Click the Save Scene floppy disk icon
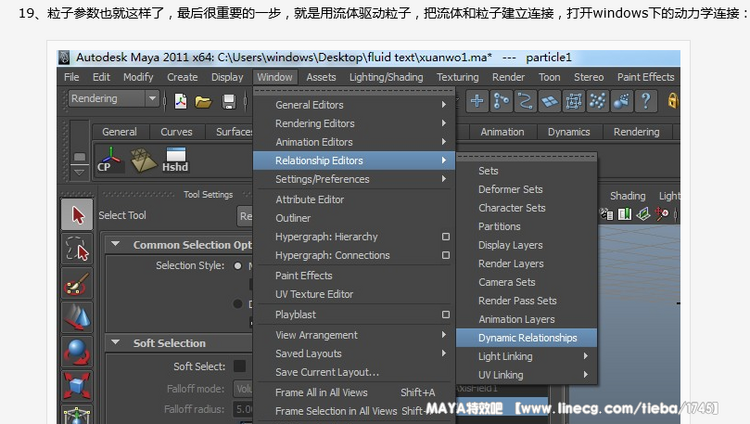The height and width of the screenshot is (424, 750). point(229,101)
